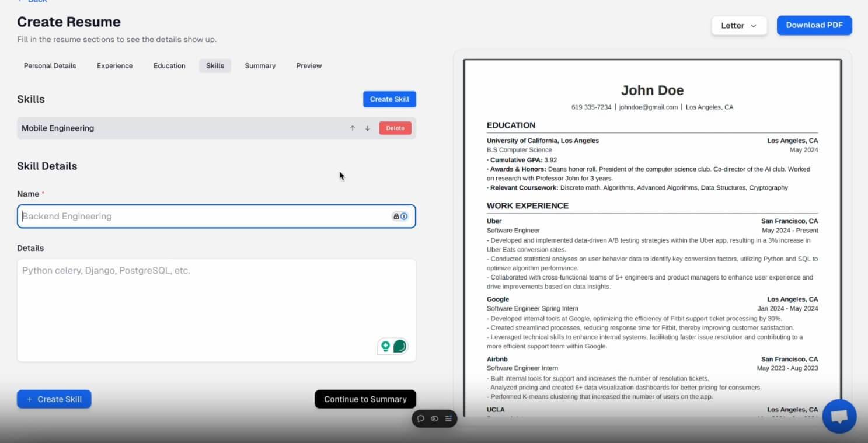868x443 pixels.
Task: Click the bottom Create Skill button with plus
Action: (x=54, y=399)
